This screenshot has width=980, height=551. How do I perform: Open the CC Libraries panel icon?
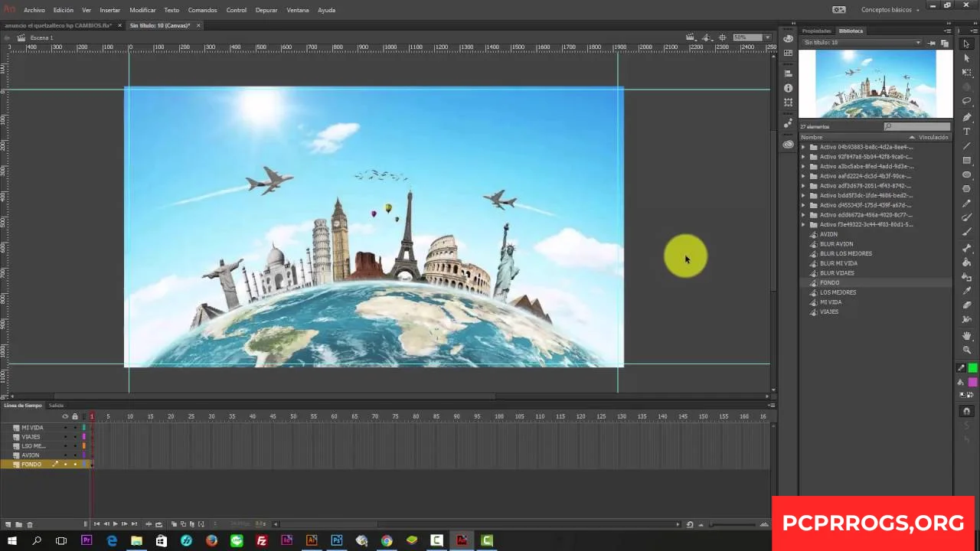(x=788, y=144)
